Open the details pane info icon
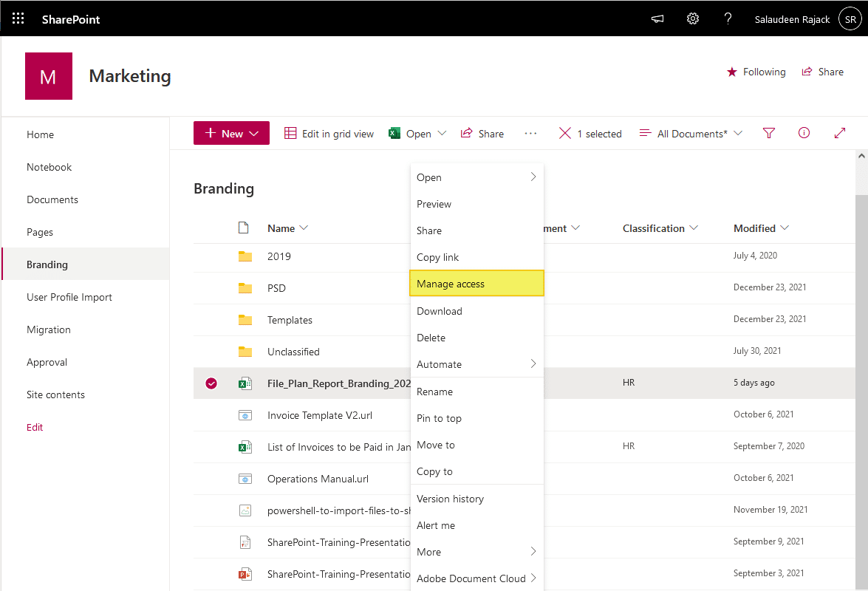 804,133
